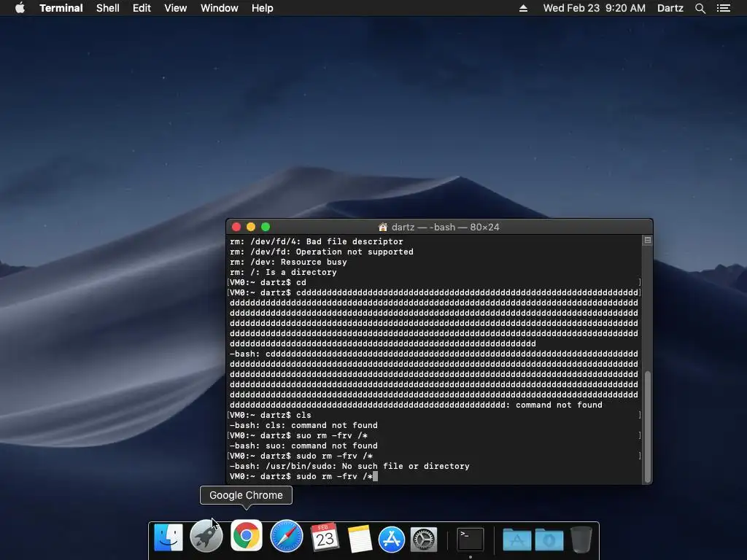The image size is (747, 560).
Task: Open the Notes app in Dock
Action: (x=360, y=538)
